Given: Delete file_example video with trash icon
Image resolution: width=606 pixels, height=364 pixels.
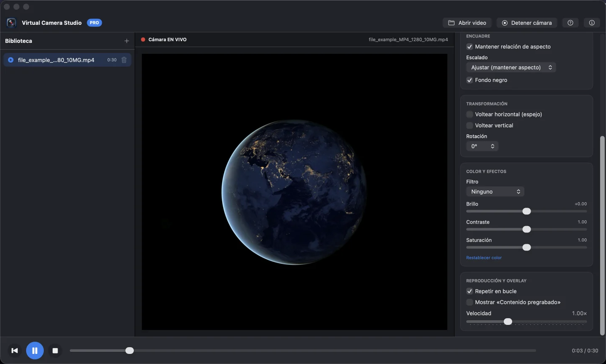Looking at the screenshot, I should pyautogui.click(x=124, y=60).
